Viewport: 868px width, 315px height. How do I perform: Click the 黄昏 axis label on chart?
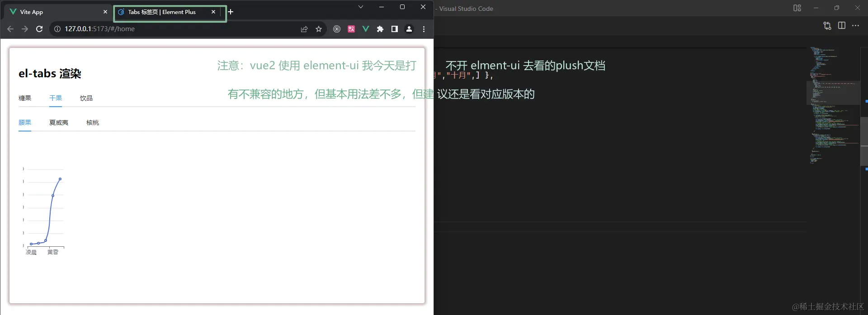tap(53, 252)
